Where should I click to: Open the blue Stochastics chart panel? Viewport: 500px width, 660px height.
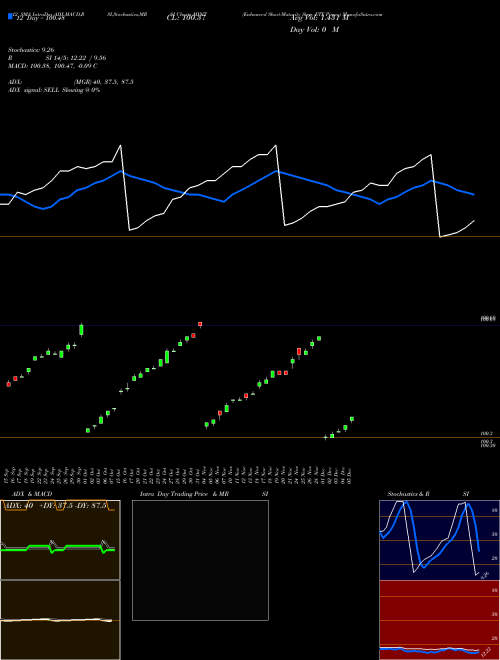(x=439, y=540)
